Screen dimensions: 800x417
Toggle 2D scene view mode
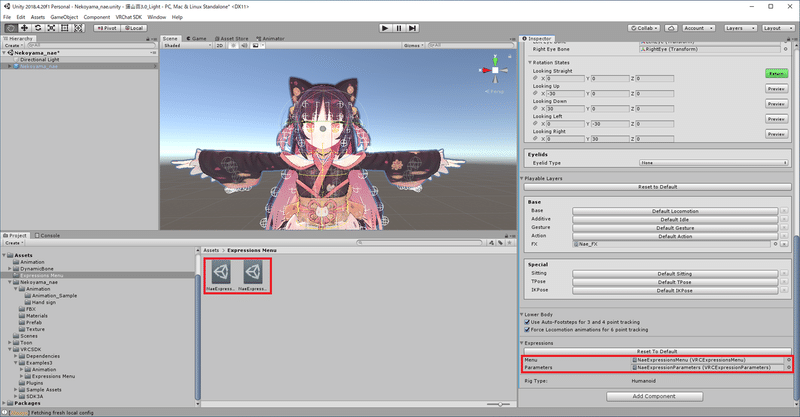(219, 45)
